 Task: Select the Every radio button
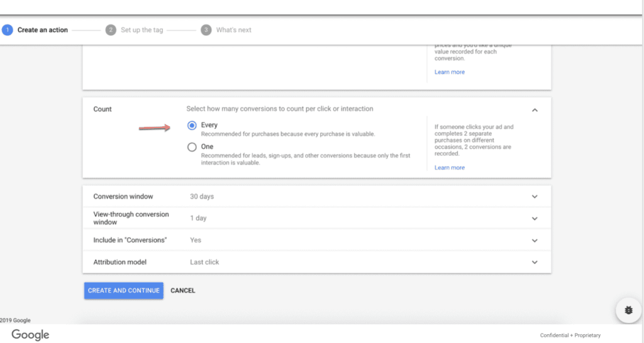192,126
